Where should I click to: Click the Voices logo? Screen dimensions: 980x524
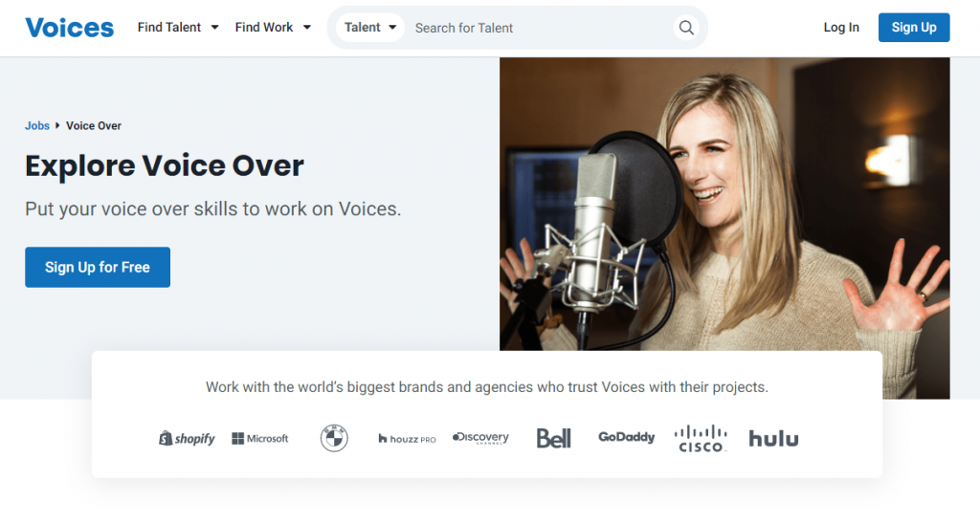click(69, 28)
